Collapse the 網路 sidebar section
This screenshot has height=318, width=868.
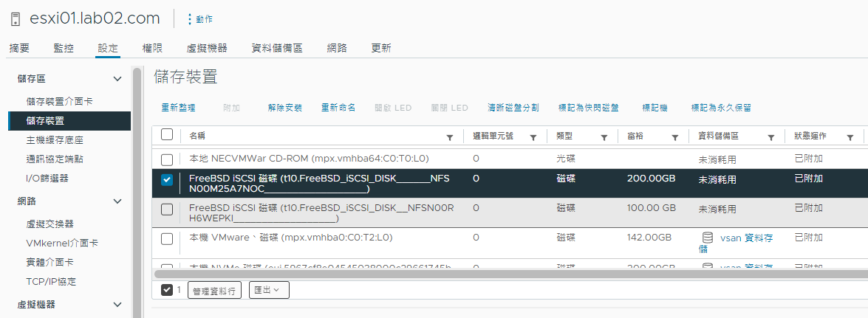[117, 201]
